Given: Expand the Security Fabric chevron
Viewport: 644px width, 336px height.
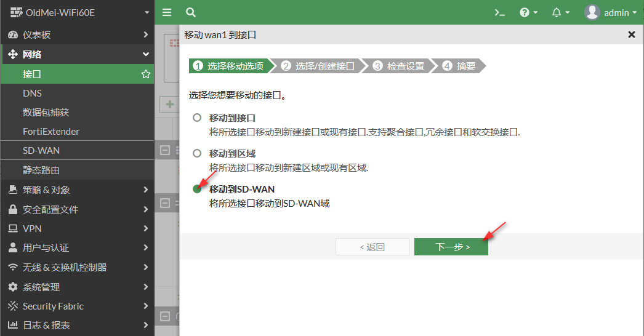Looking at the screenshot, I should 145,306.
